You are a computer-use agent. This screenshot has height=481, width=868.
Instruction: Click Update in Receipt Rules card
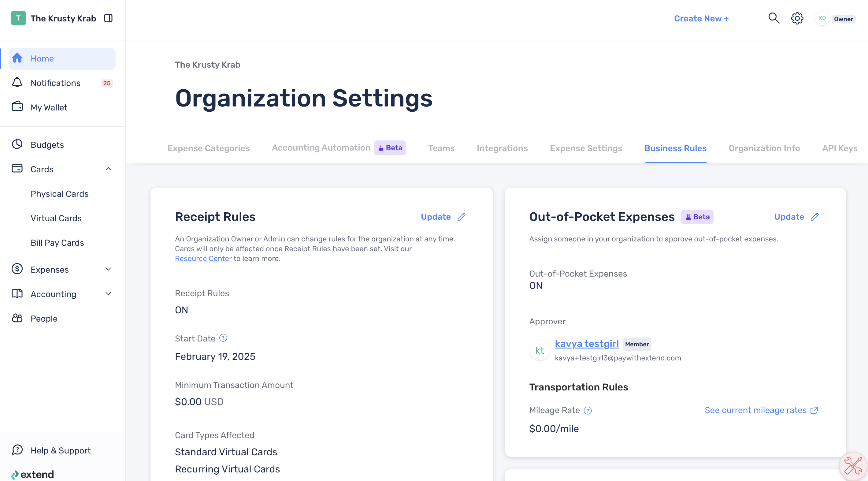(x=436, y=217)
